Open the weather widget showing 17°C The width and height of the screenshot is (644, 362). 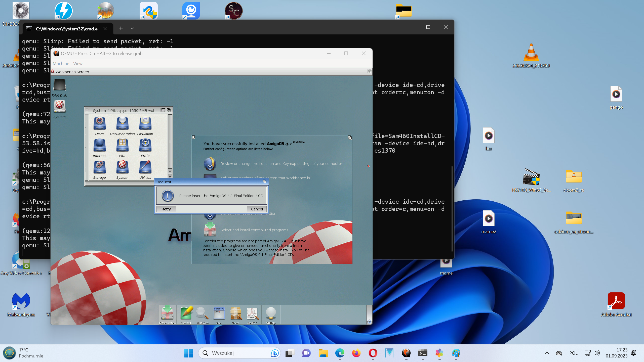click(x=24, y=353)
